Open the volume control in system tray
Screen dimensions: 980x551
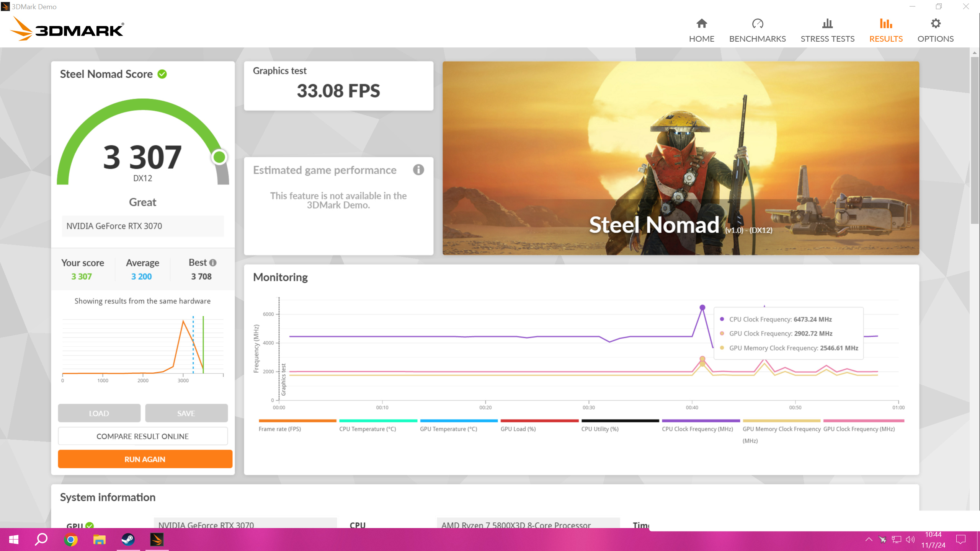pyautogui.click(x=910, y=540)
